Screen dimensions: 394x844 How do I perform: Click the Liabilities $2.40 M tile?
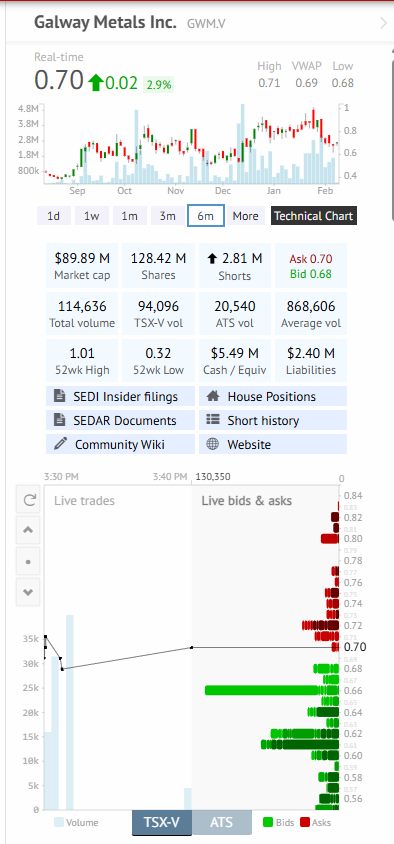311,361
